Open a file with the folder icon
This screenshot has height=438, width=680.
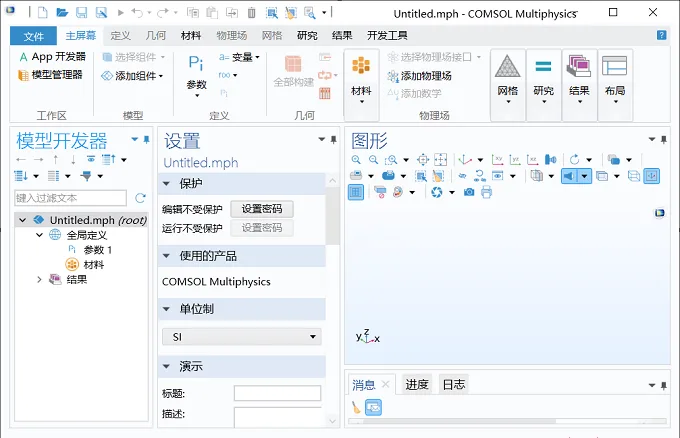coord(62,13)
